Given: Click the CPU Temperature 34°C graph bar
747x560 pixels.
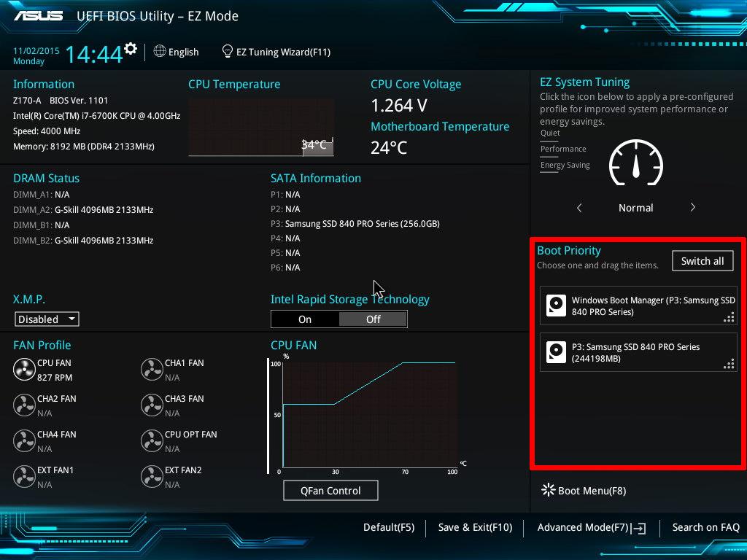Looking at the screenshot, I should coord(317,145).
